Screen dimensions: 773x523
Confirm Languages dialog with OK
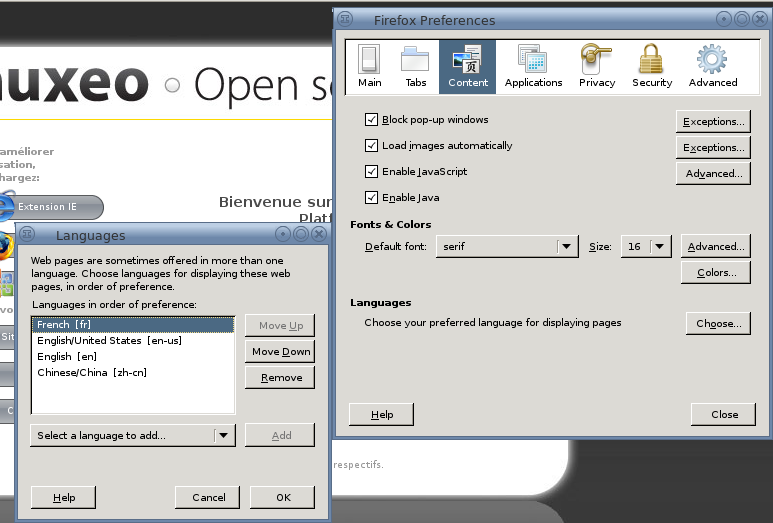click(282, 497)
